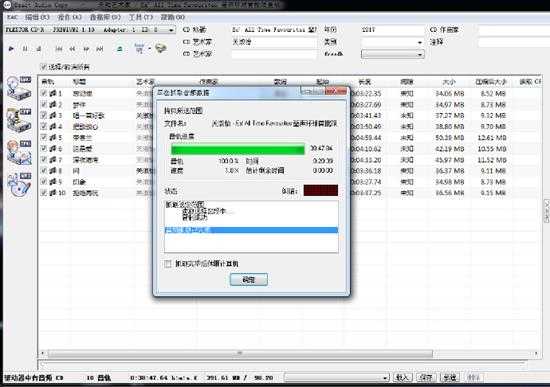550x387 pixels.
Task: Uncheck the track 3 checkbox
Action: (x=44, y=115)
